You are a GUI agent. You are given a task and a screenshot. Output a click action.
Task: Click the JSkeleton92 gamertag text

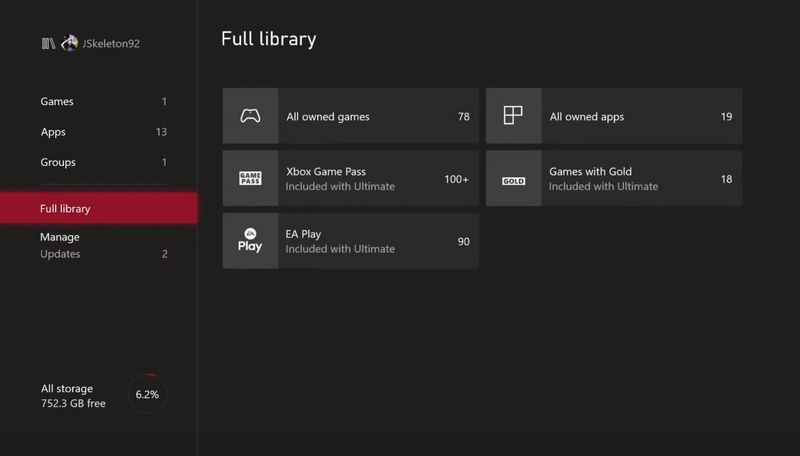tap(111, 44)
